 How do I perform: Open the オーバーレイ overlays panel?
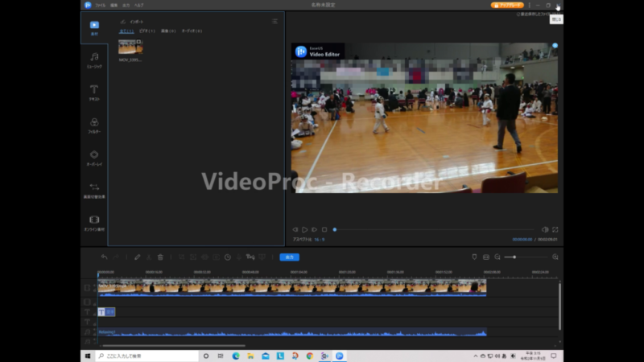pos(94,158)
